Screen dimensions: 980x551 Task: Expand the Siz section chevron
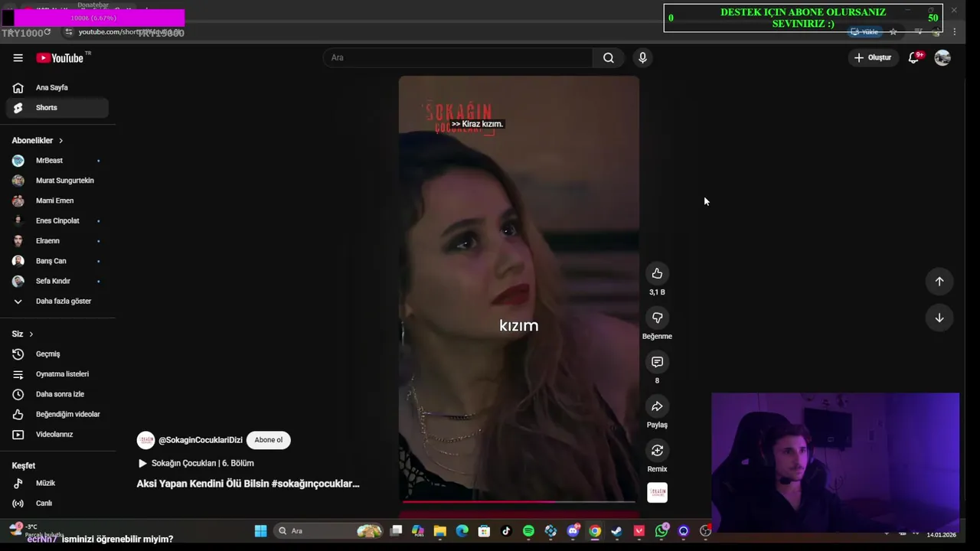pos(31,334)
